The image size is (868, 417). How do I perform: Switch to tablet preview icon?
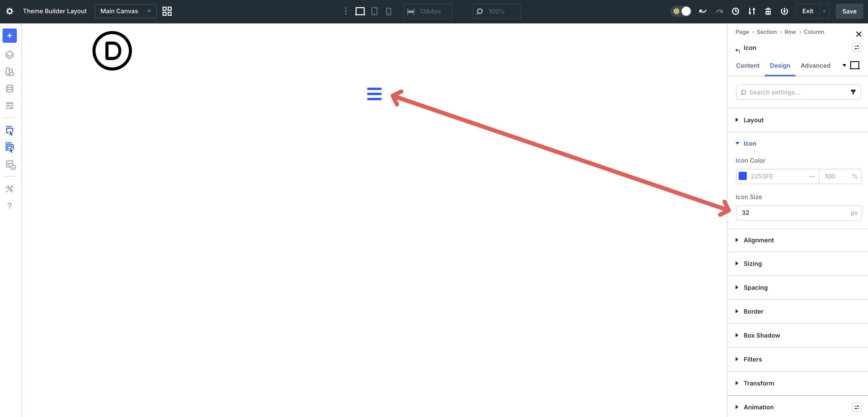coord(374,11)
